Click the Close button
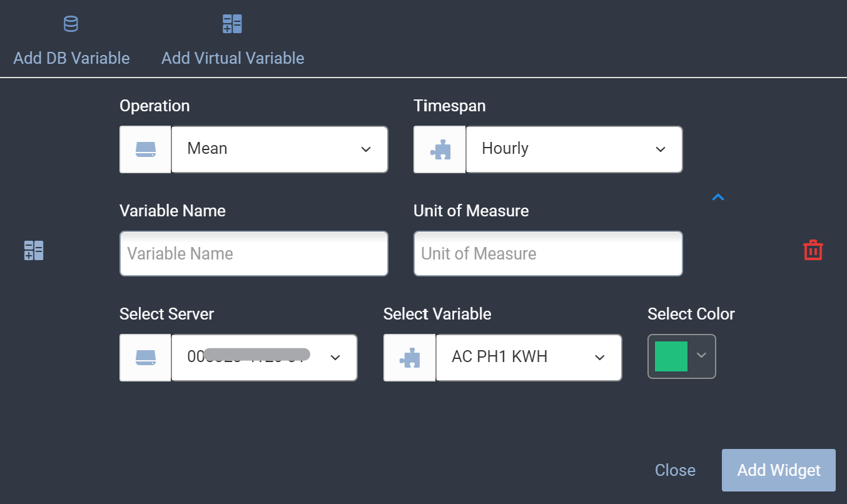 (675, 470)
